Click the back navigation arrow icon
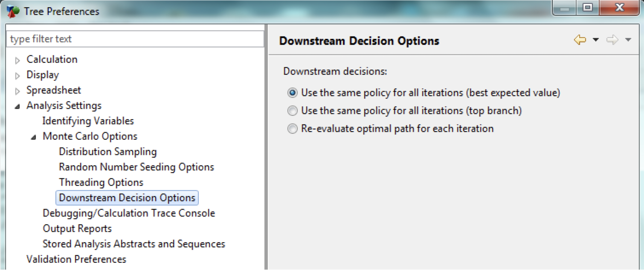Viewport: 644px width, 270px height. [x=580, y=40]
